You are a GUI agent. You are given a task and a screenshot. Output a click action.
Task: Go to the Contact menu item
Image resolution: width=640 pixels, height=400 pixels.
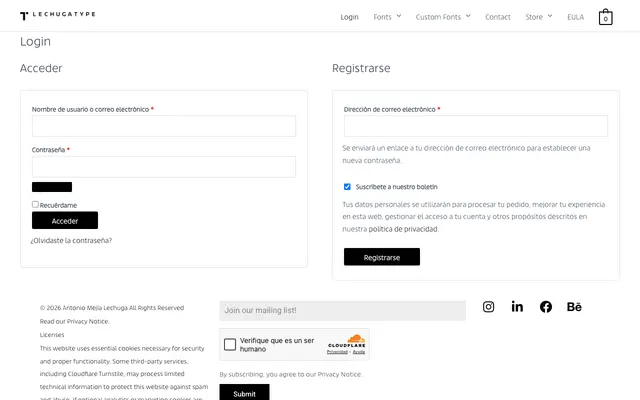pos(498,17)
